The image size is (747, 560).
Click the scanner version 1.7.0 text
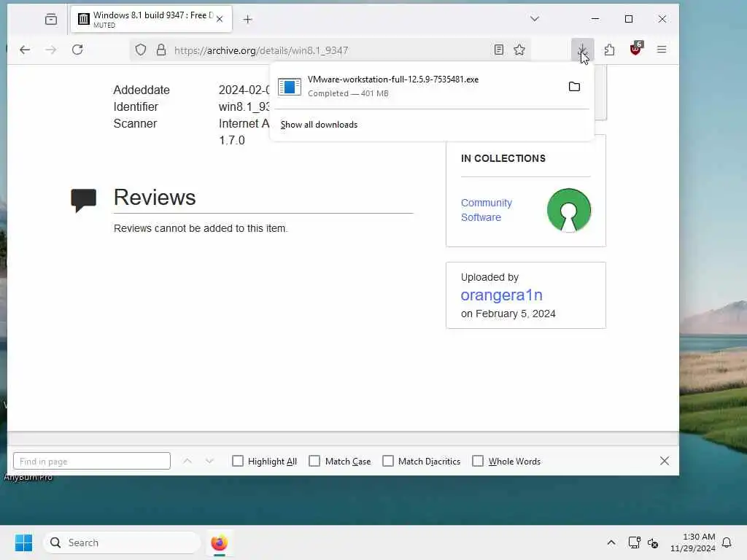click(x=232, y=141)
